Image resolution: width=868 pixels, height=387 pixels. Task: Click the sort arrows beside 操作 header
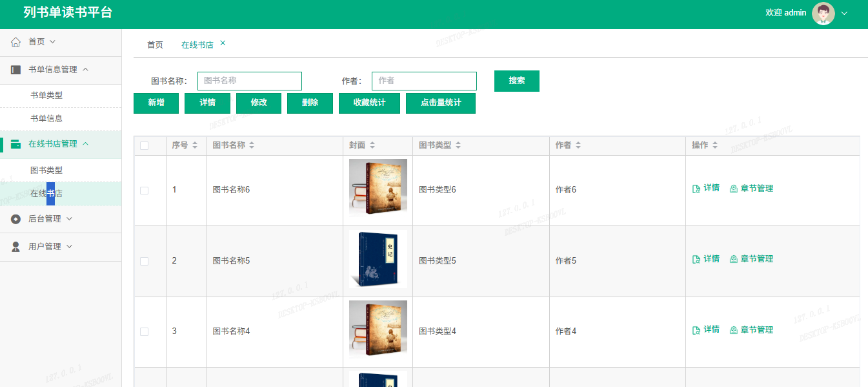[715, 146]
